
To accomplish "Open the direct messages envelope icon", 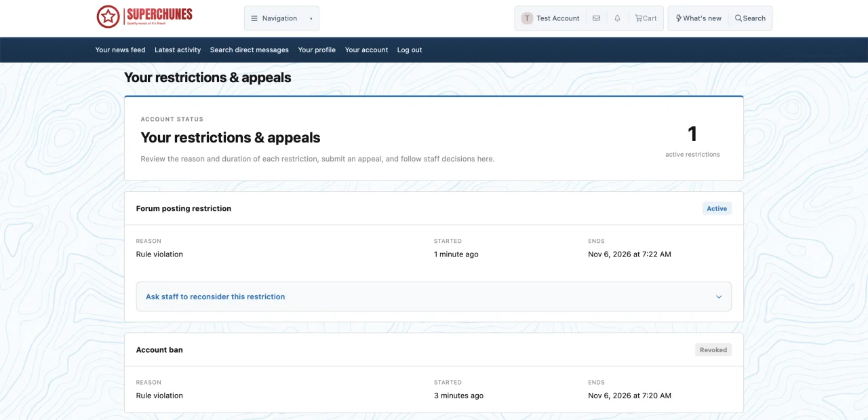I will [x=596, y=18].
